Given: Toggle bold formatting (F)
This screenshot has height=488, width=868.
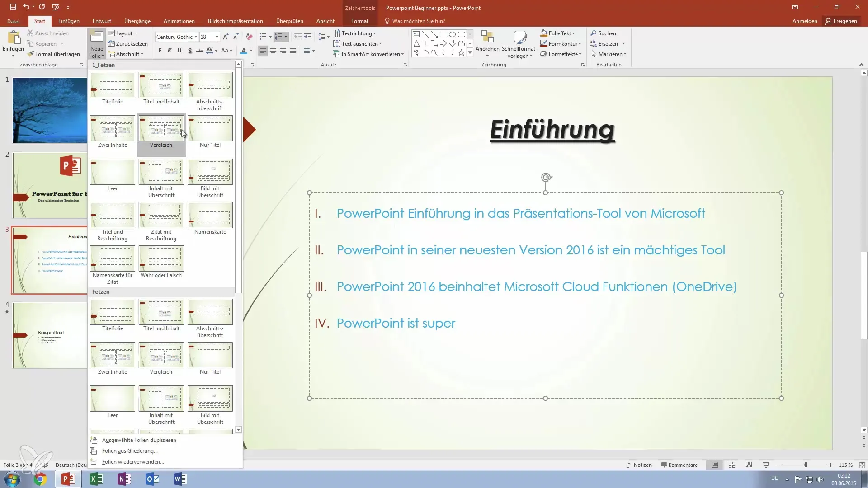Looking at the screenshot, I should pyautogui.click(x=160, y=51).
